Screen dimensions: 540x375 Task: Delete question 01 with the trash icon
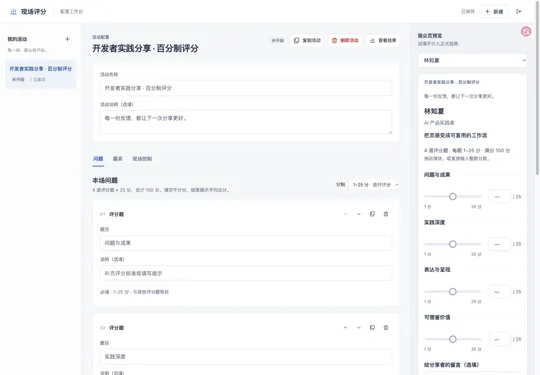(386, 214)
